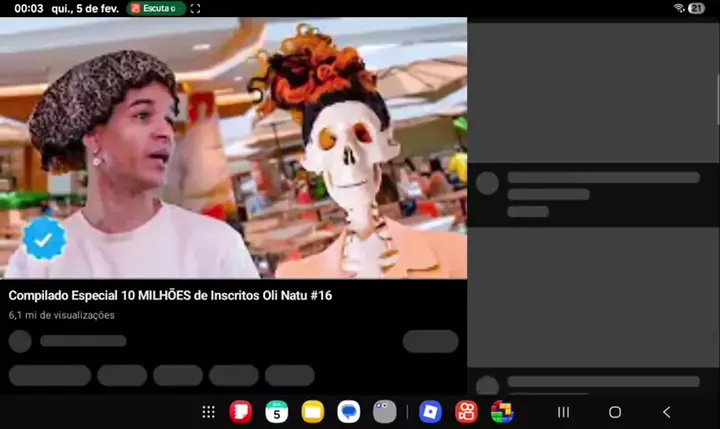This screenshot has height=429, width=720.
Task: Launch the Roblox app from taskbar
Action: pyautogui.click(x=430, y=412)
